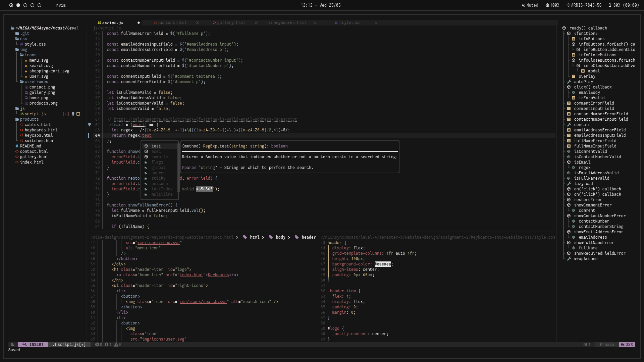Click the code action lightbulb in the gutter
This screenshot has width=644, height=362.
pyautogui.click(x=90, y=124)
